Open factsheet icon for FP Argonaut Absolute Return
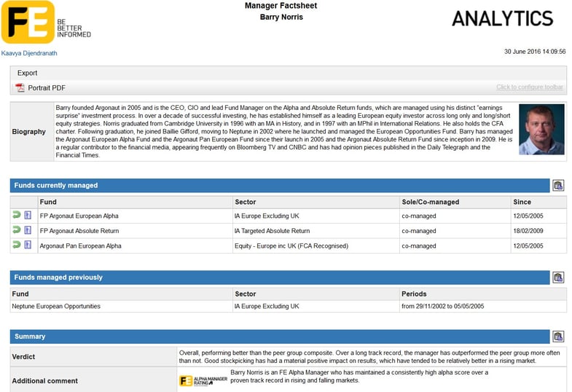Image resolution: width=572 pixels, height=392 pixels. coord(28,230)
